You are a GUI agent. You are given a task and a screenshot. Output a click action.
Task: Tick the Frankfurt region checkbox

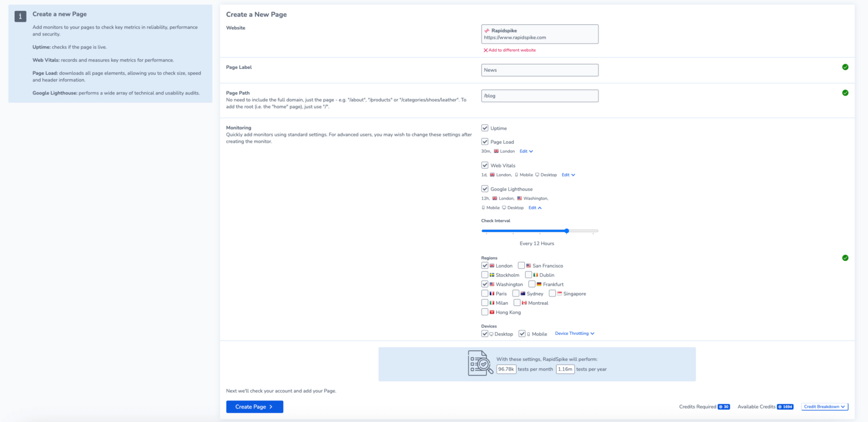point(532,284)
